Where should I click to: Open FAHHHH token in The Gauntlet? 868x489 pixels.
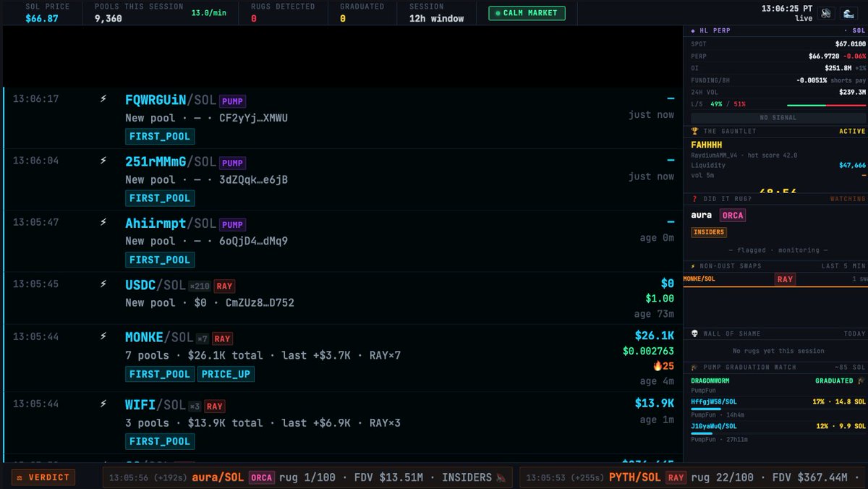pos(707,145)
